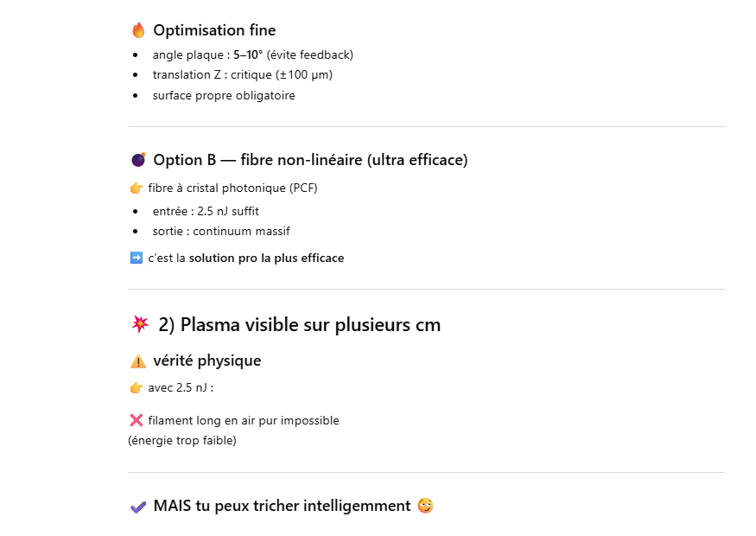Click the Plasma visible sur plusieurs cm heading
Screen dimensions: 756x536
(299, 325)
